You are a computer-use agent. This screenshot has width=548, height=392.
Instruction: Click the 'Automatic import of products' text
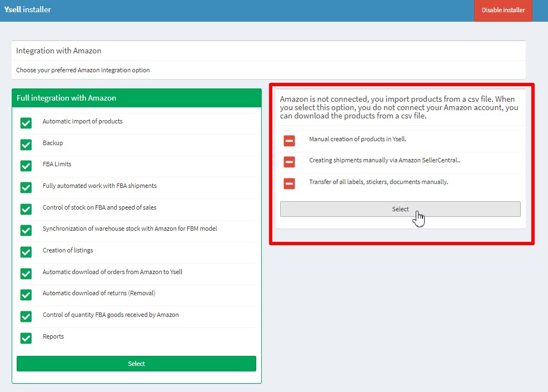point(82,121)
